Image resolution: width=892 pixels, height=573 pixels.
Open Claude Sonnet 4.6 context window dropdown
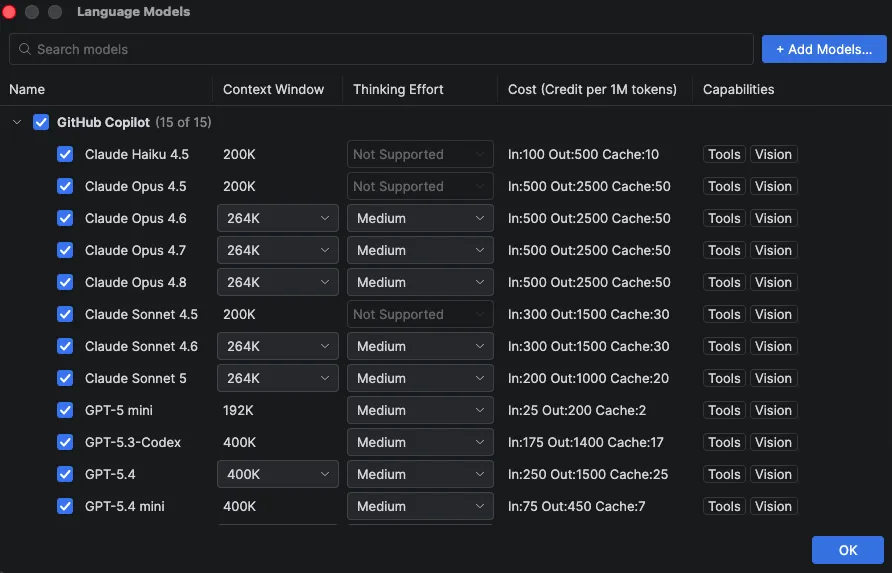tap(278, 346)
